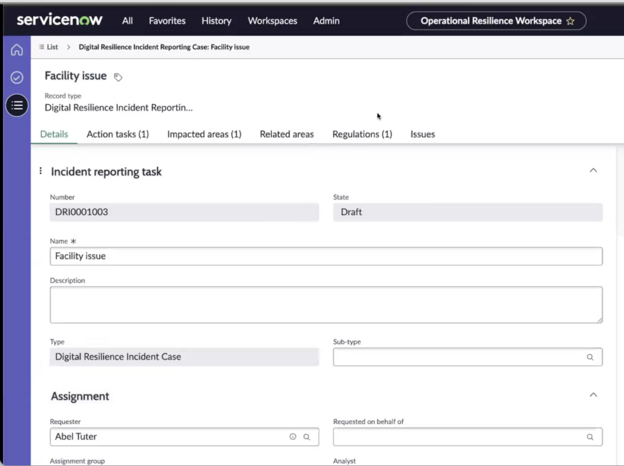624x466 pixels.
Task: Open the Favorites menu
Action: click(167, 21)
